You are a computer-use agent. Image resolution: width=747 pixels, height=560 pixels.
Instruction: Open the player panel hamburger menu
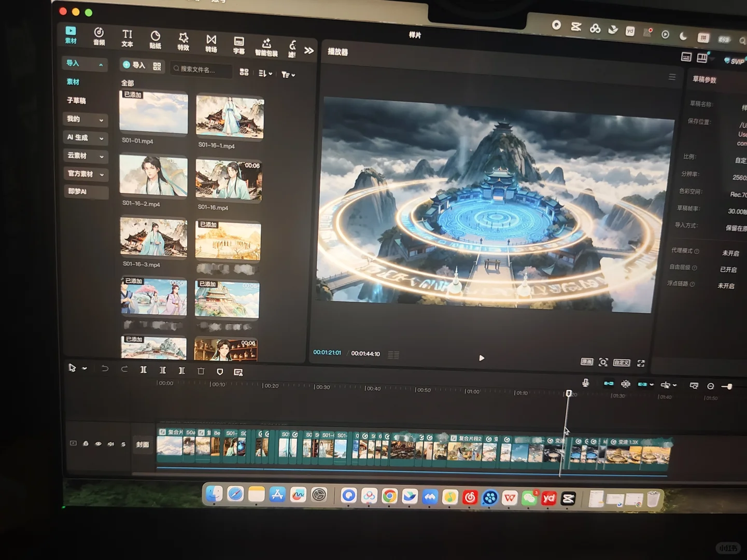[672, 77]
